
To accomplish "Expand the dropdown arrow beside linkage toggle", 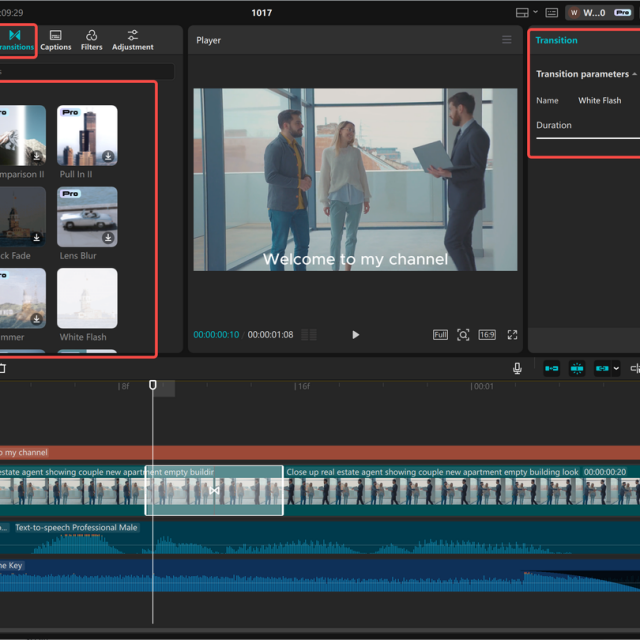I will click(x=616, y=368).
